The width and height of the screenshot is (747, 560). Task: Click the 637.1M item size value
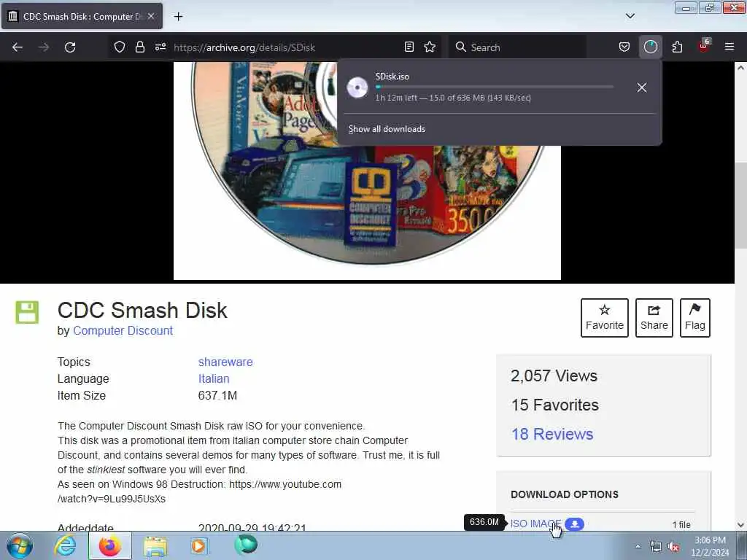(x=217, y=395)
